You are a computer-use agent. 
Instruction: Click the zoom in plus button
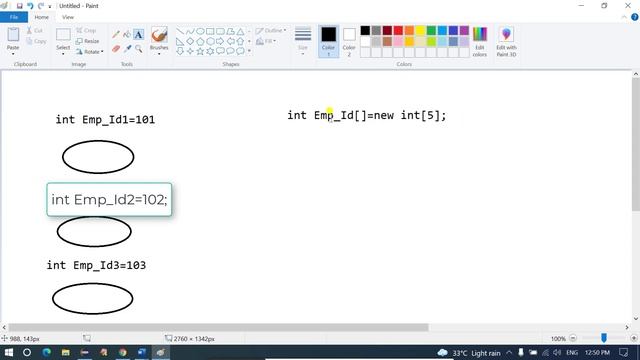pyautogui.click(x=633, y=338)
